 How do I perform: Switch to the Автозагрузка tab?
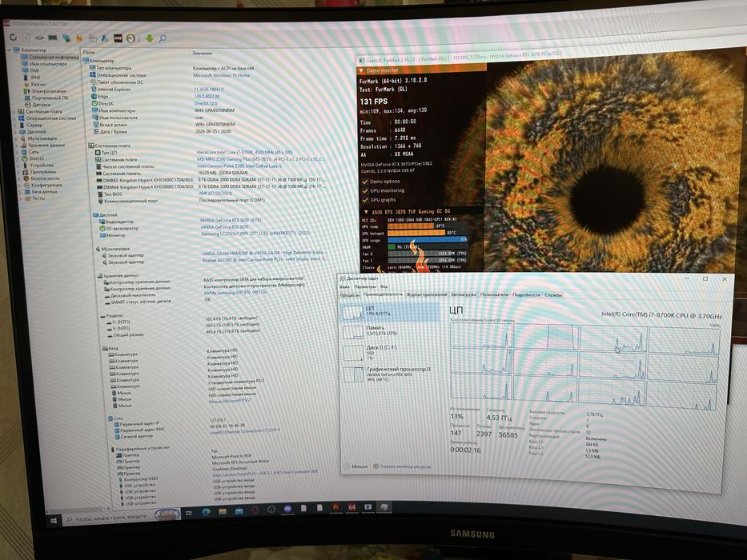point(464,294)
